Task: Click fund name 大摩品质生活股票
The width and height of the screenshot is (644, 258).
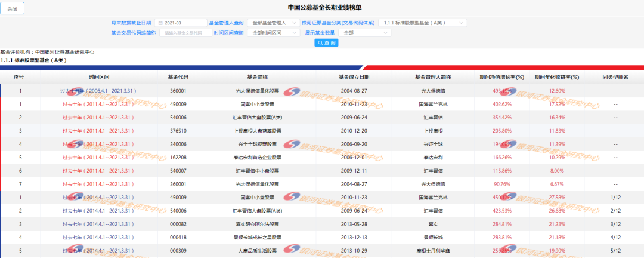Action: tap(257, 251)
